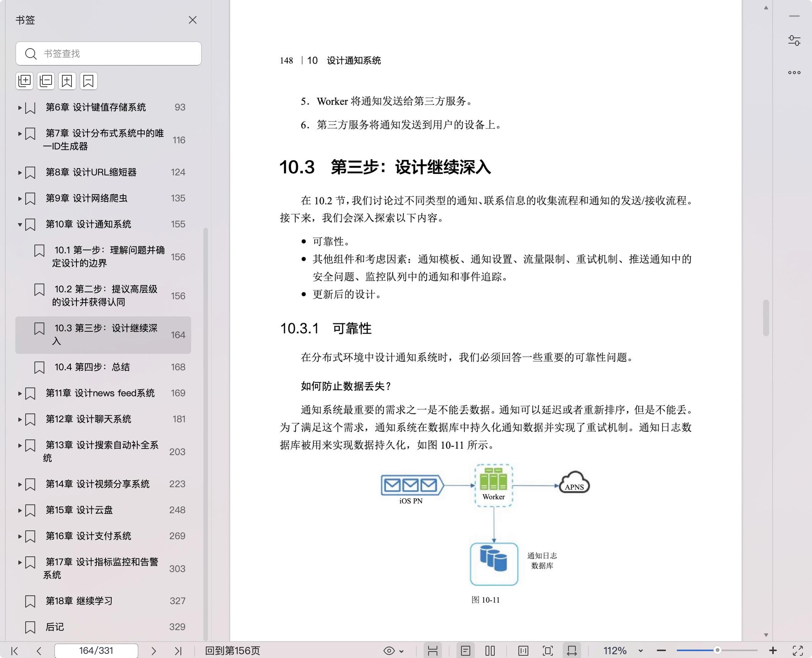This screenshot has width=812, height=658.
Task: Fit page to window icon
Action: pos(548,651)
